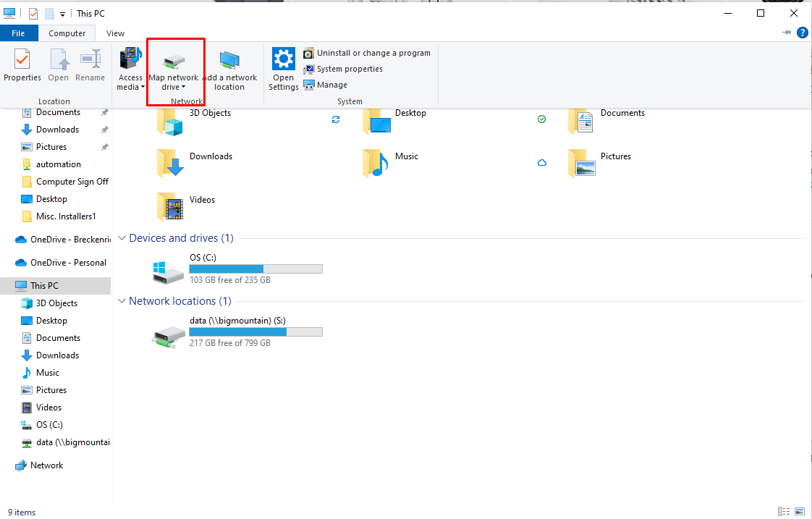Collapse the Devices and drives section
This screenshot has width=812, height=519.
click(122, 237)
